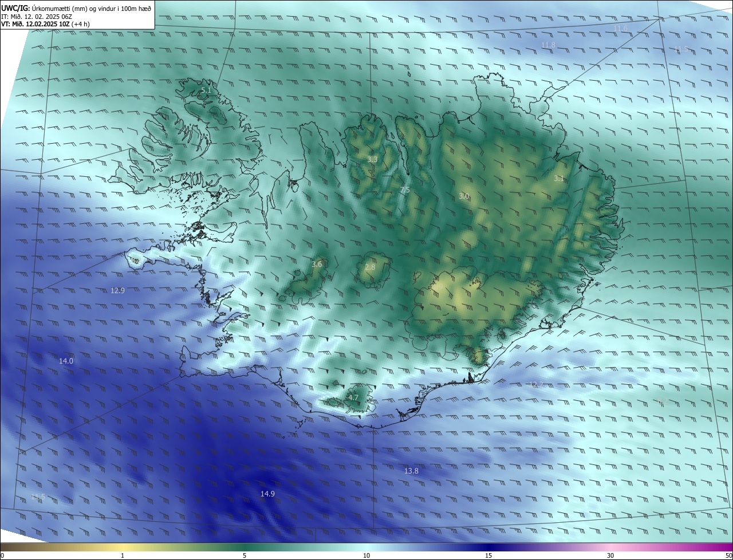Click the 14.0 value label over the sea
Image resolution: width=733 pixels, height=560 pixels.
click(x=66, y=361)
